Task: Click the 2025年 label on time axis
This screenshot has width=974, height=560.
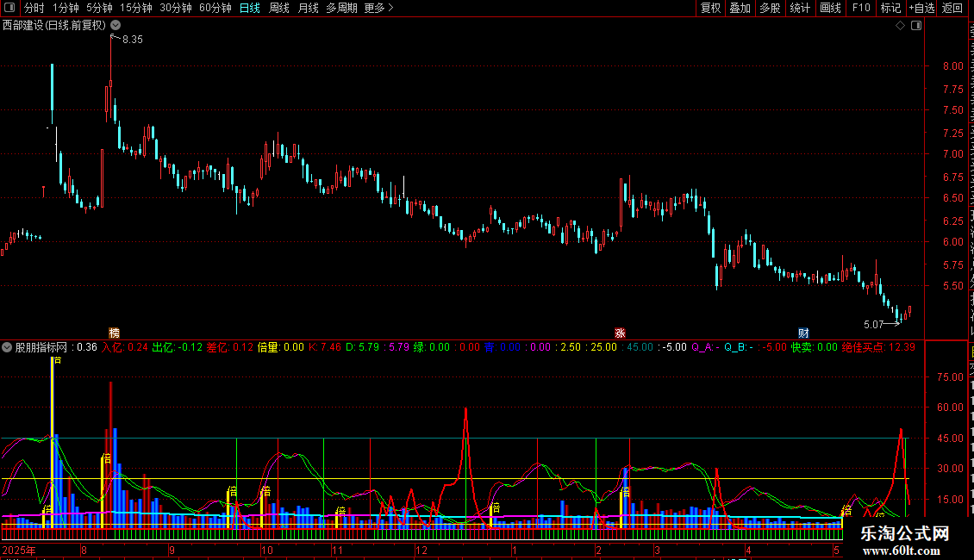Action: 19,550
